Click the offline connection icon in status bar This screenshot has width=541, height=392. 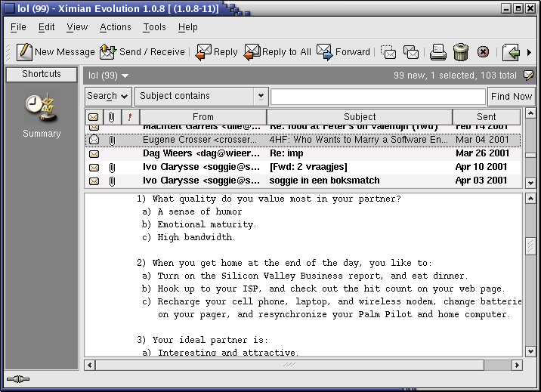pos(17,379)
